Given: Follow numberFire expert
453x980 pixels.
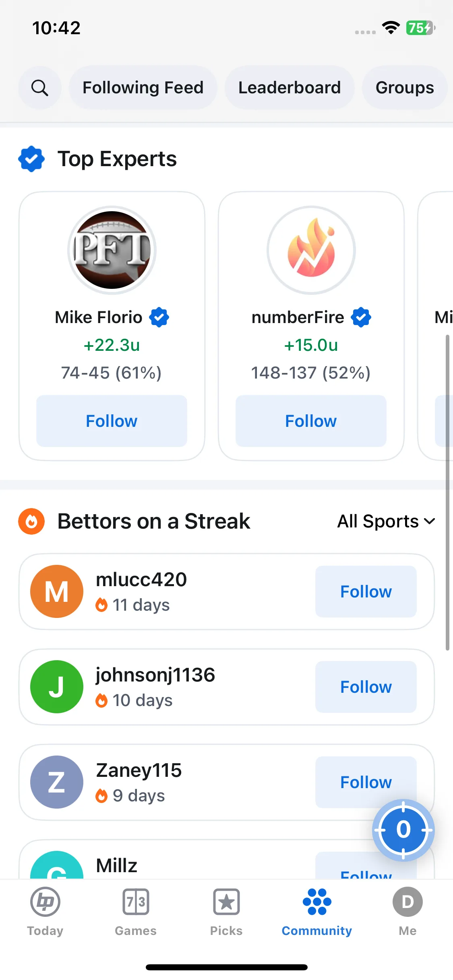Looking at the screenshot, I should (311, 421).
